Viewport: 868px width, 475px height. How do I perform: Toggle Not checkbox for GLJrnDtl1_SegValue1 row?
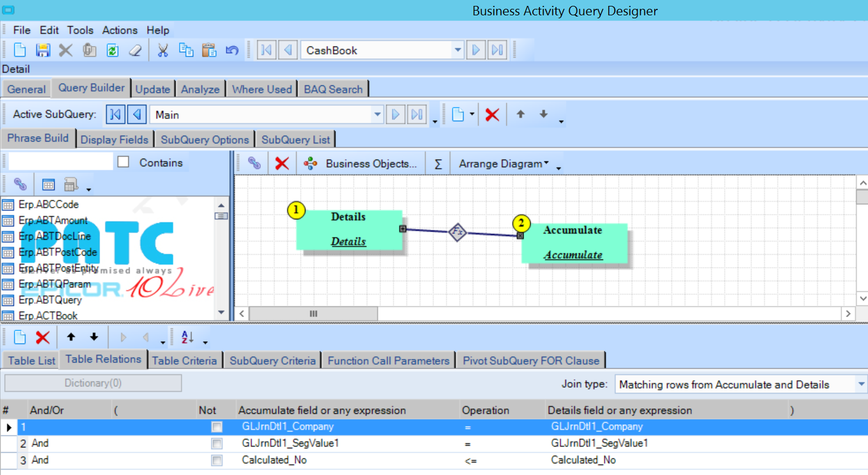point(217,443)
